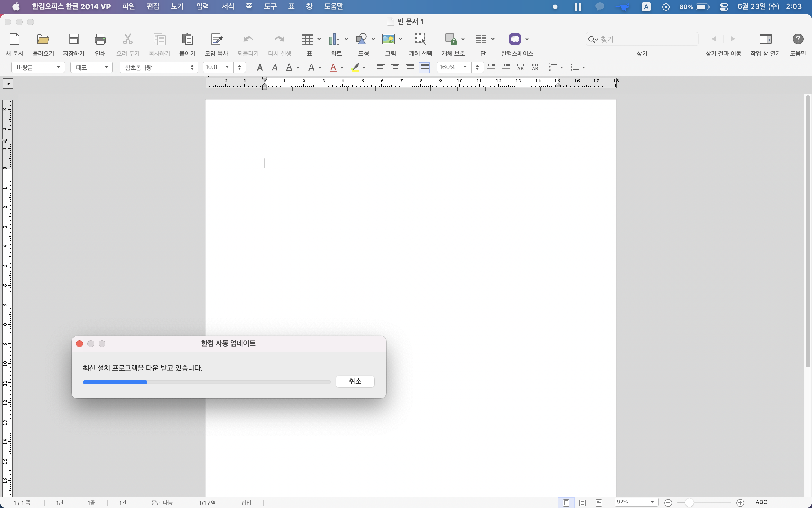
Task: Align paragraph center
Action: coord(395,67)
